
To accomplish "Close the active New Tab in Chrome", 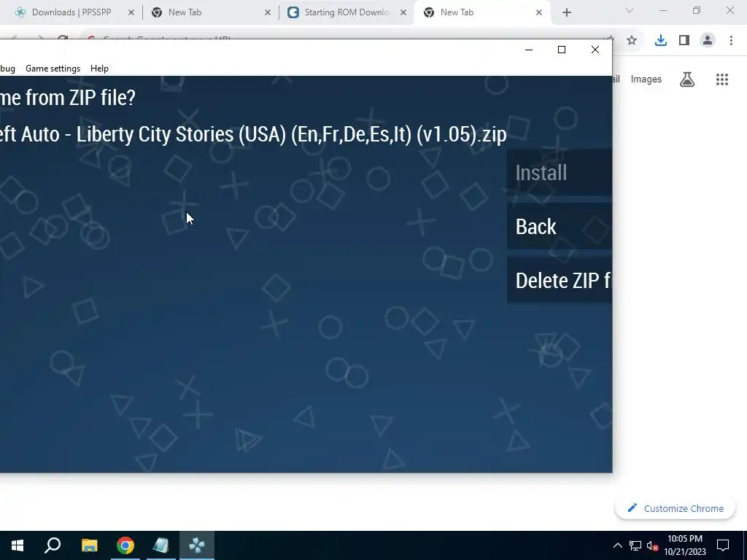I will click(539, 12).
